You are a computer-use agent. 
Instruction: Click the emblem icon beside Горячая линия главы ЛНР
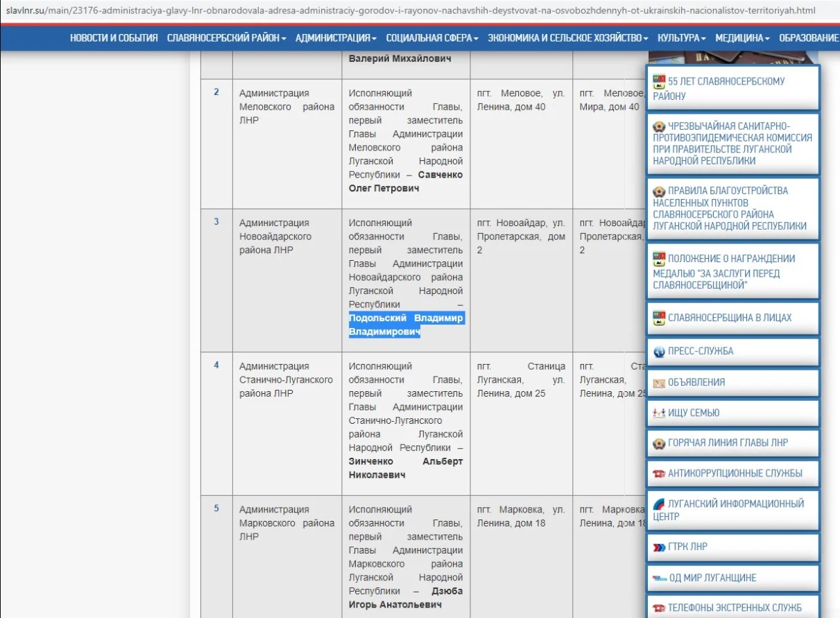click(x=659, y=443)
